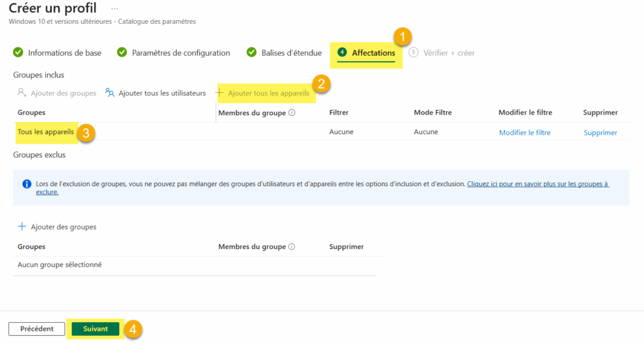The width and height of the screenshot is (644, 346).
Task: Click the Ajouter des groupes person icon in Groupes inclus
Action: [22, 92]
